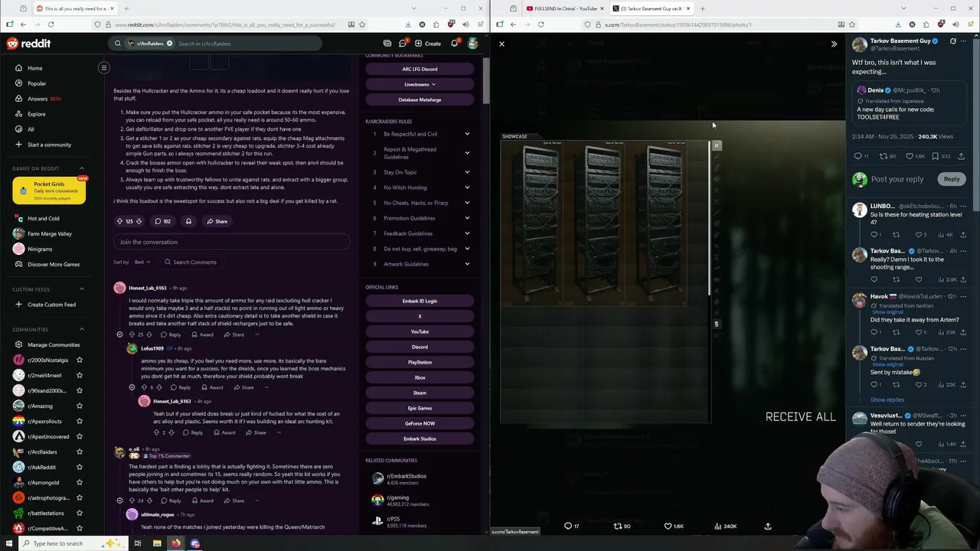Share the tweet from side panel
This screenshot has height=551, width=980.
point(961,156)
